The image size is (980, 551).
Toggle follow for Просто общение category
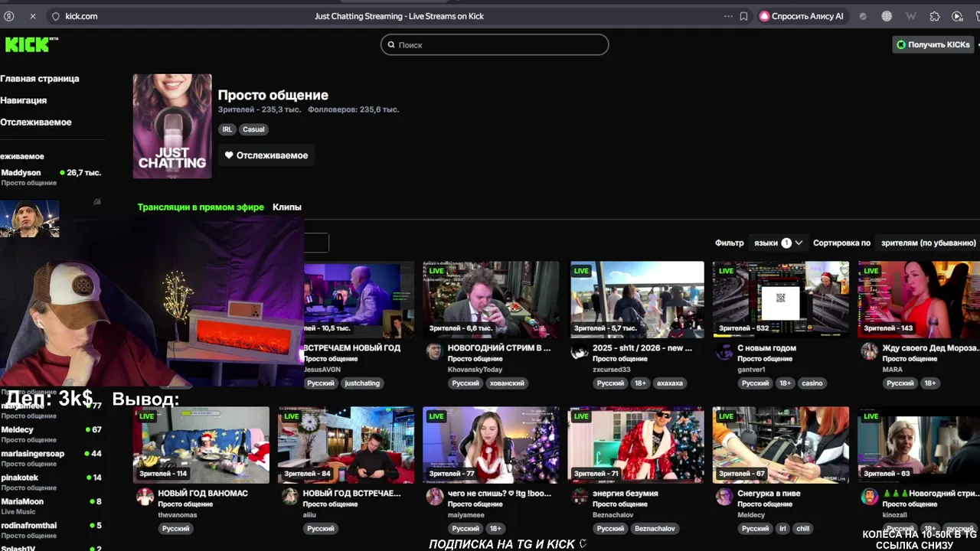pos(266,155)
